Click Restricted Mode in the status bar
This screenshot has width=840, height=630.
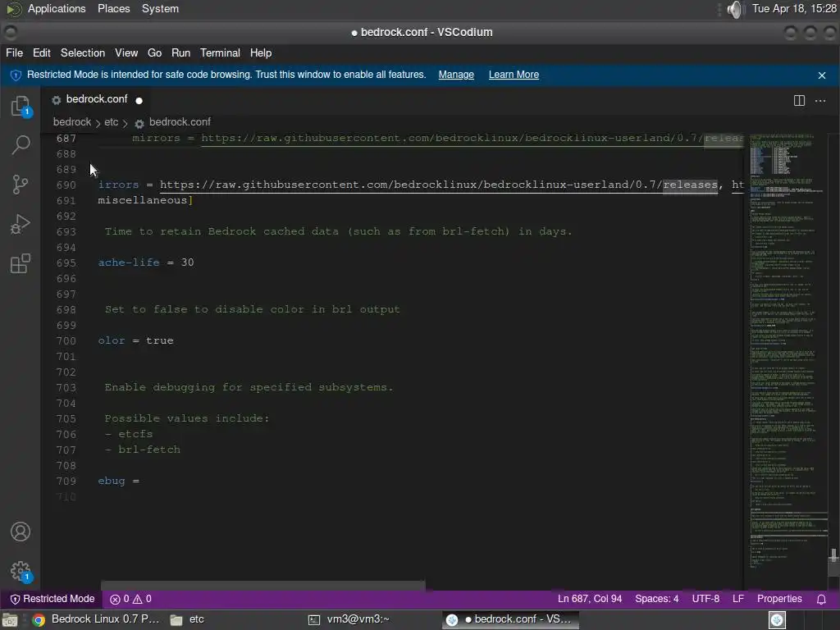point(52,599)
